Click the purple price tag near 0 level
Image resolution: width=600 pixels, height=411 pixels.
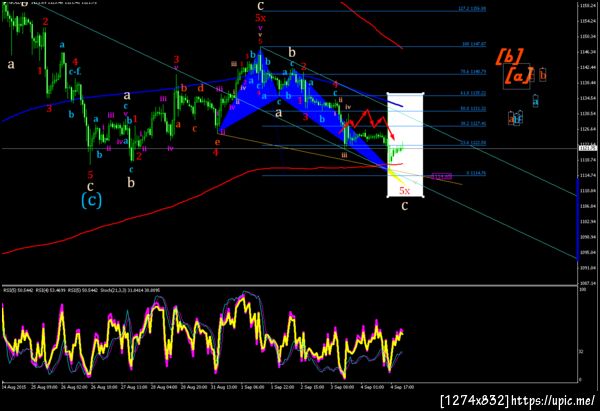(442, 176)
